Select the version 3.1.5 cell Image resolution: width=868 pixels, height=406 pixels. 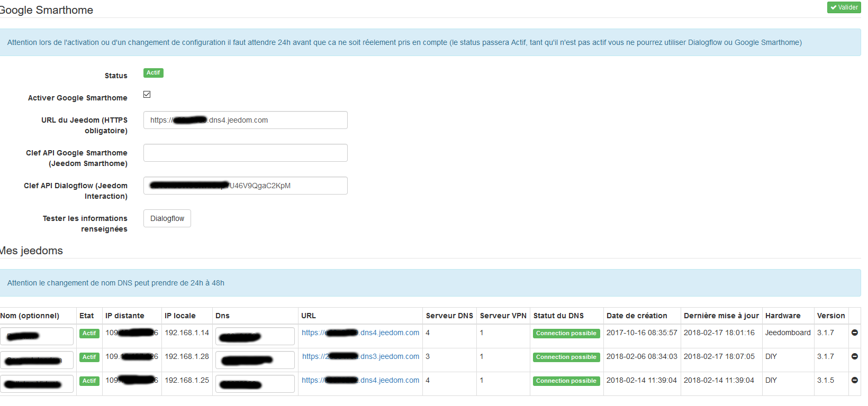click(x=826, y=380)
